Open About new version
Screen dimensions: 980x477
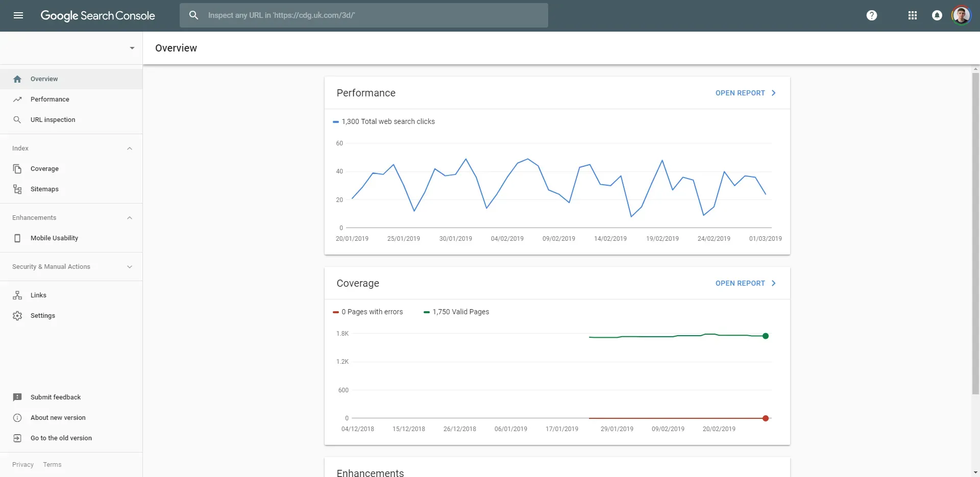71,418
